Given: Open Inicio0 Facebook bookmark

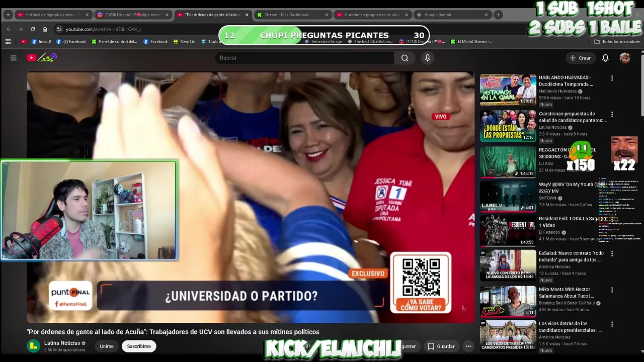Looking at the screenshot, I should (41, 42).
